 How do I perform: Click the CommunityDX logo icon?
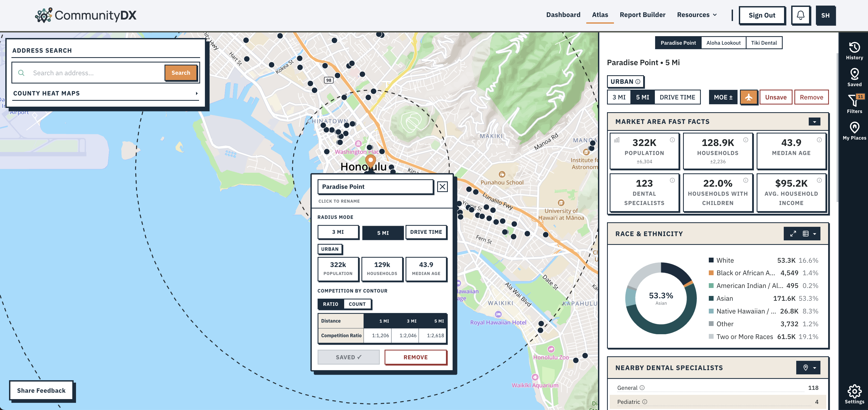(44, 15)
